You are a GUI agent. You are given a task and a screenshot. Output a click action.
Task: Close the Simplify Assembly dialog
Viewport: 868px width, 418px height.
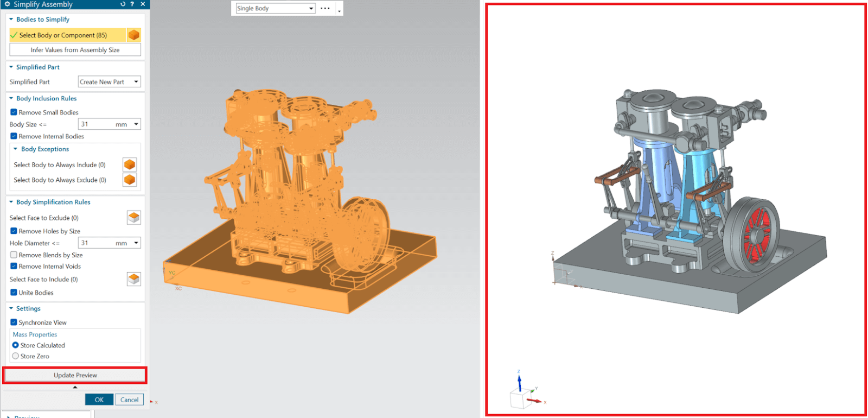coord(143,4)
